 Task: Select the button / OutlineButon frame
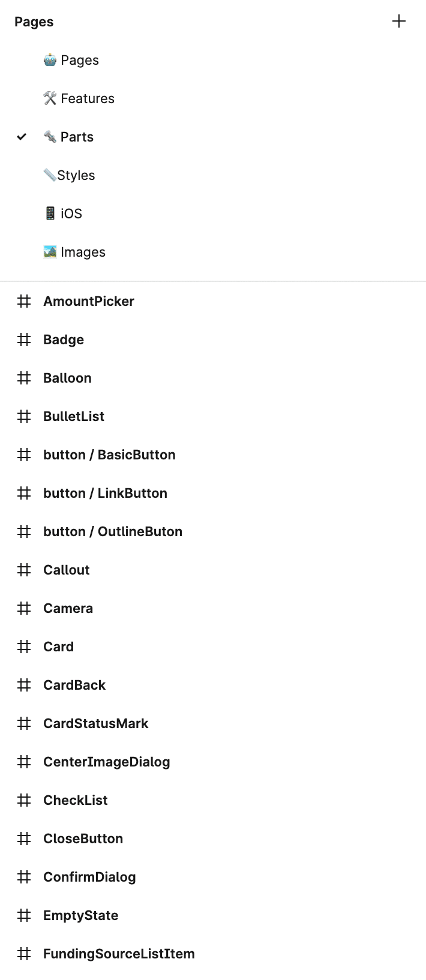click(x=113, y=531)
